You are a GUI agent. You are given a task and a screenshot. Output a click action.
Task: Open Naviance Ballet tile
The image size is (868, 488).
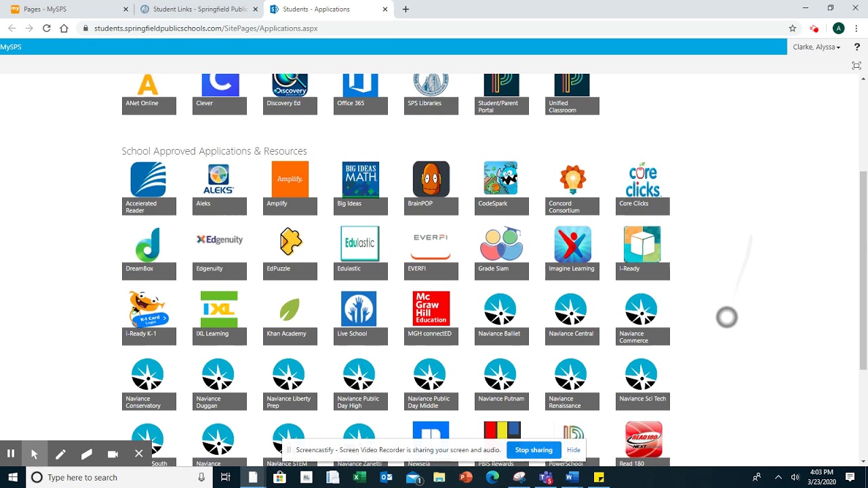(x=501, y=319)
